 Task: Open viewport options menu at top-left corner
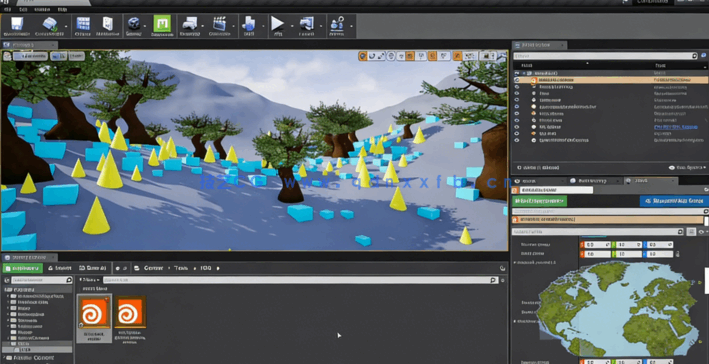(x=6, y=56)
